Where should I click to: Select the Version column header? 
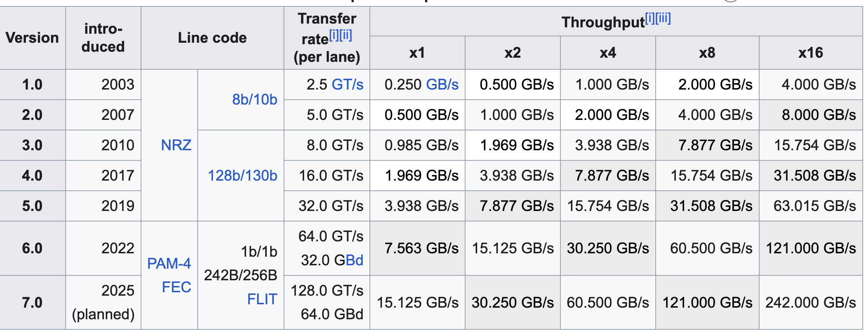[x=33, y=38]
